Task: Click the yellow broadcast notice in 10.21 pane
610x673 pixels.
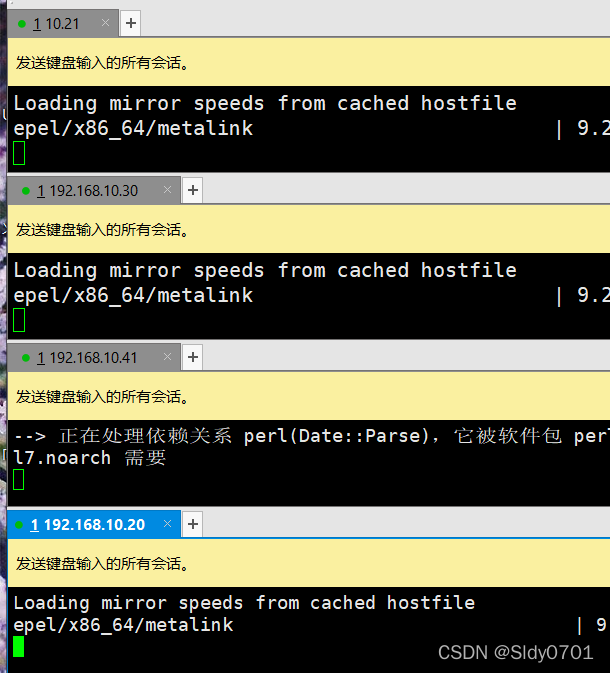Action: click(x=309, y=63)
